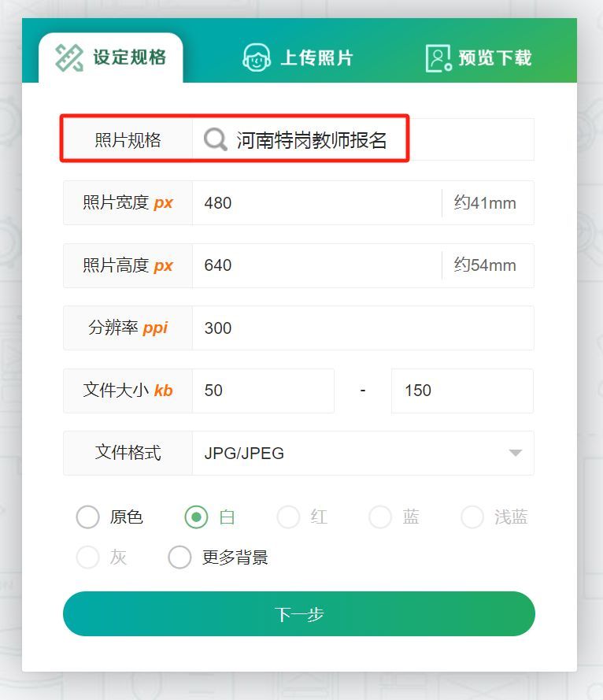This screenshot has width=603, height=700.
Task: Open the JPG/JPEG format combo box
Action: tap(363, 453)
